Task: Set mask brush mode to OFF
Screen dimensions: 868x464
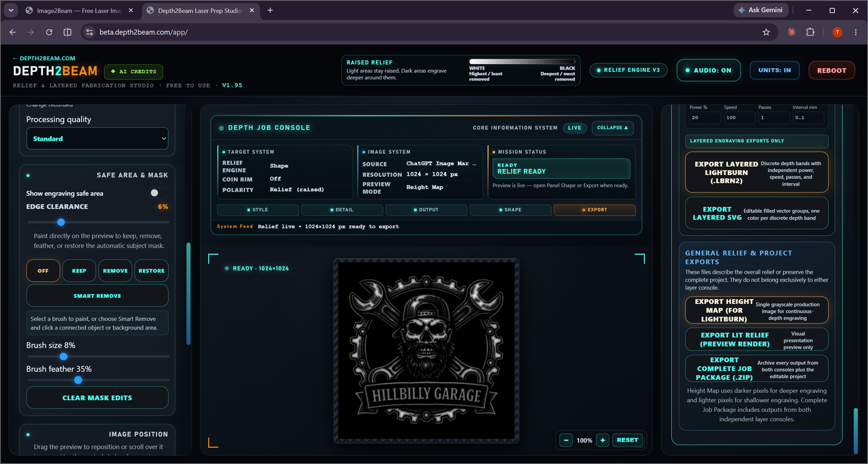Action: (x=43, y=270)
